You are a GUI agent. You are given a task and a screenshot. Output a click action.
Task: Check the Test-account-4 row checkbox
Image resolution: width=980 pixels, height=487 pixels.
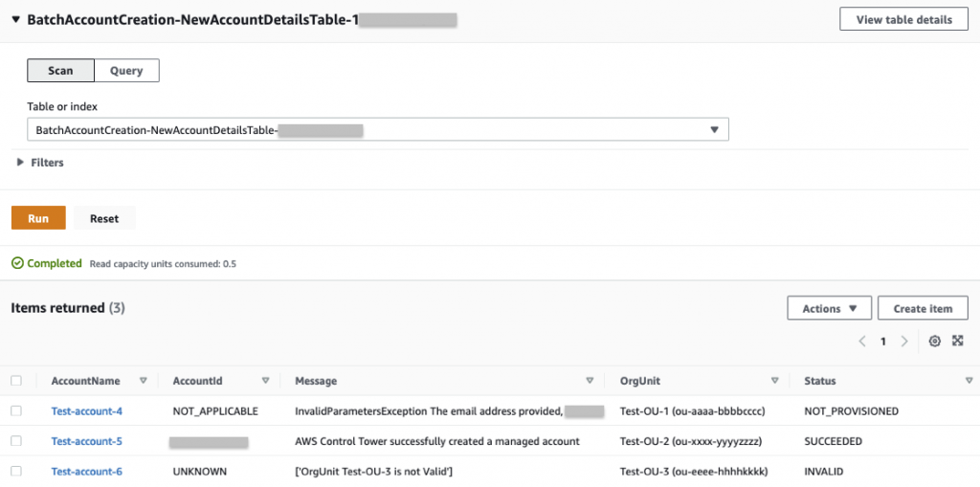click(x=16, y=410)
